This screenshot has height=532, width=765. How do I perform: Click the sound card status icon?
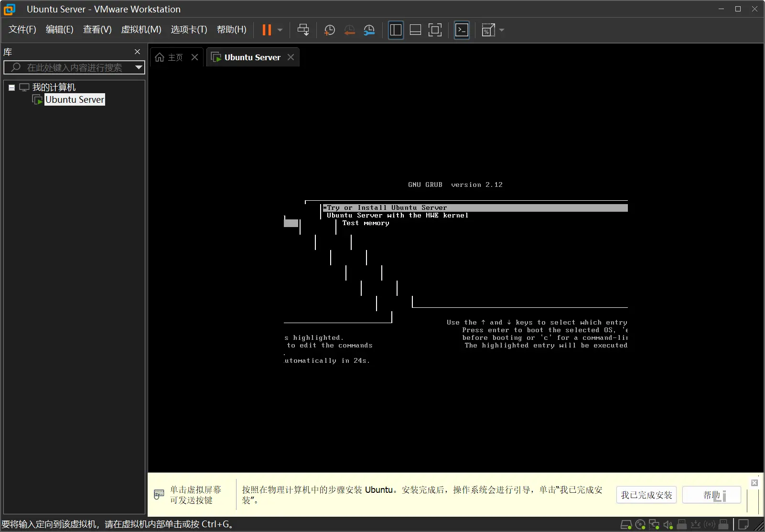[x=668, y=524]
